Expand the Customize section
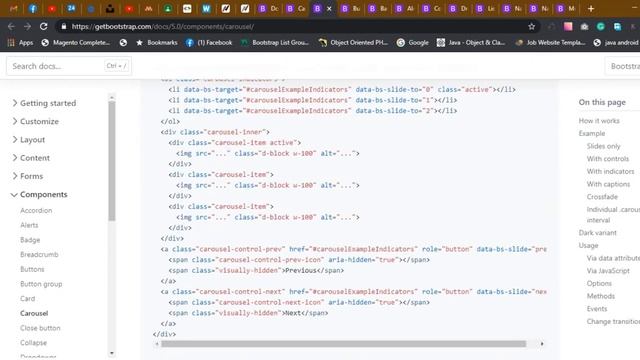 coord(36,122)
